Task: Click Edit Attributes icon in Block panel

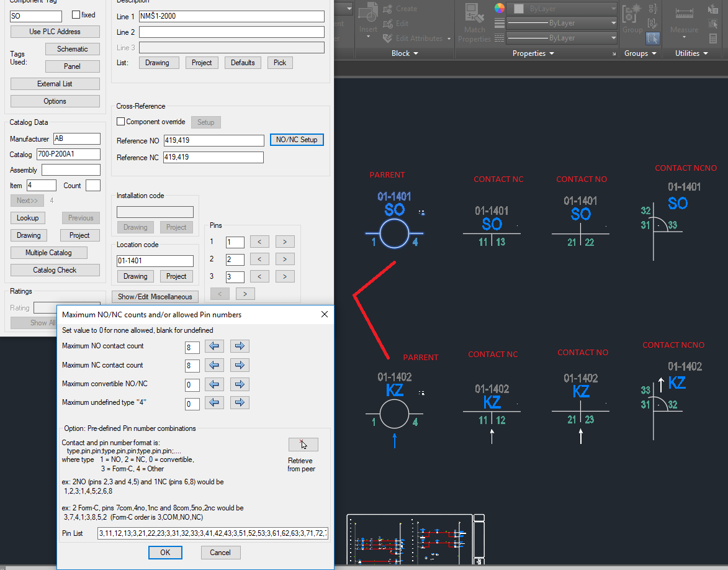Action: [388, 38]
